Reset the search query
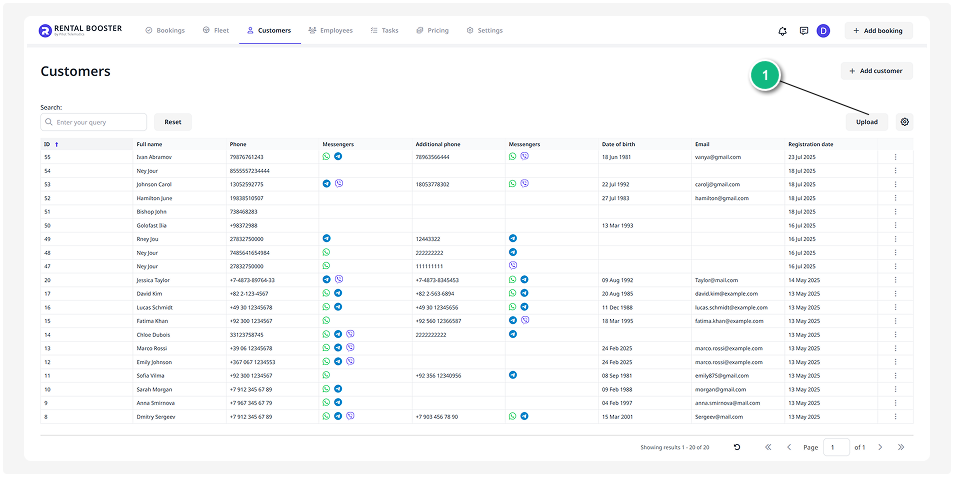 pyautogui.click(x=173, y=122)
